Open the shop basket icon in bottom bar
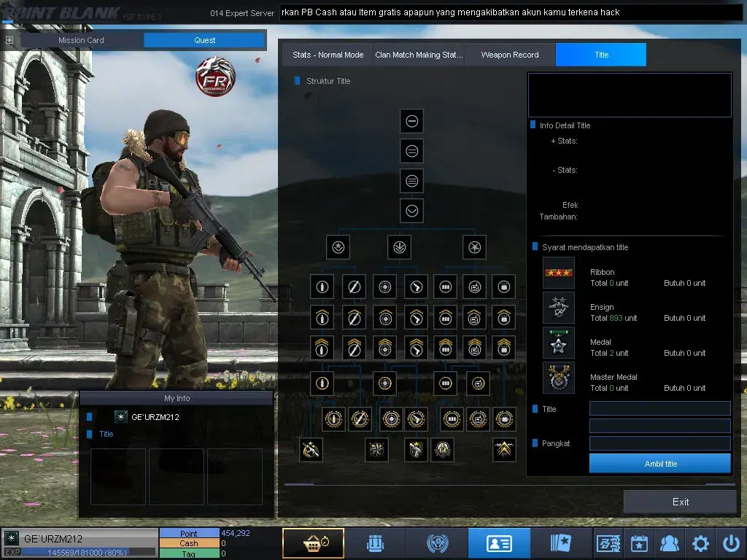 313,542
